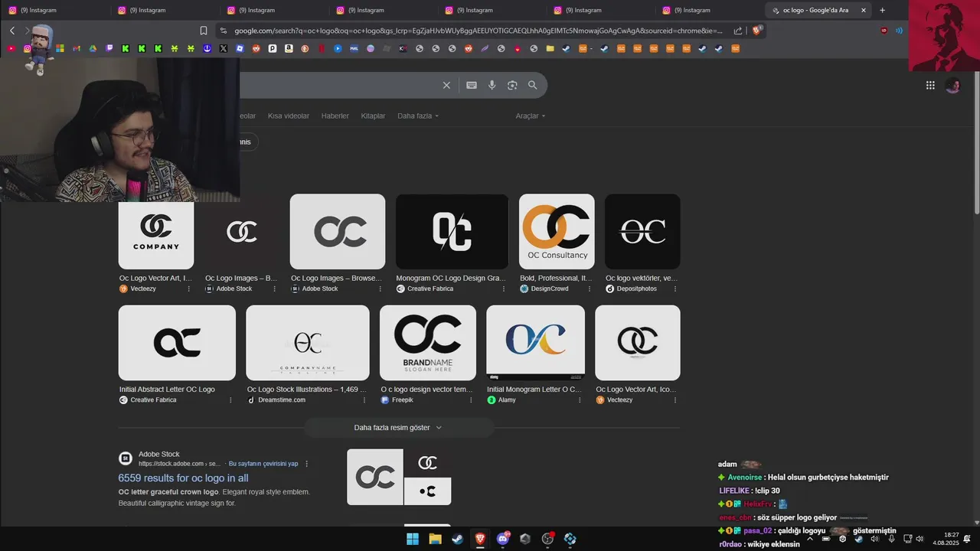Image resolution: width=980 pixels, height=551 pixels.
Task: Open the 'Daha fazla' filter dropdown
Action: 418,116
